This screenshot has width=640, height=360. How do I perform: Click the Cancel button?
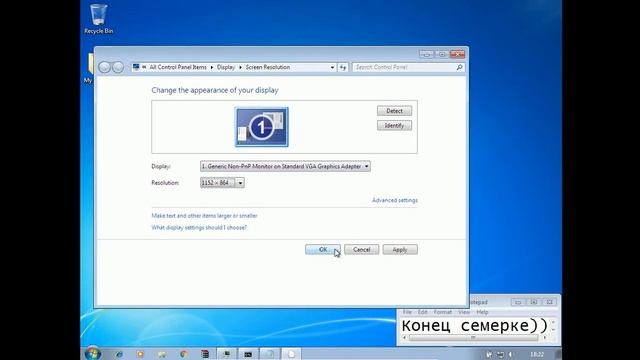[361, 249]
